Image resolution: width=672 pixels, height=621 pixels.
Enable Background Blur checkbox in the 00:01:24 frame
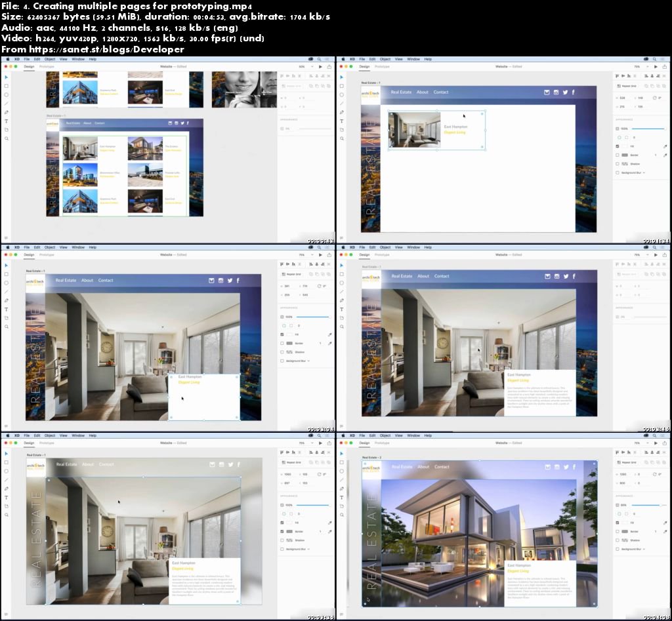coord(618,172)
